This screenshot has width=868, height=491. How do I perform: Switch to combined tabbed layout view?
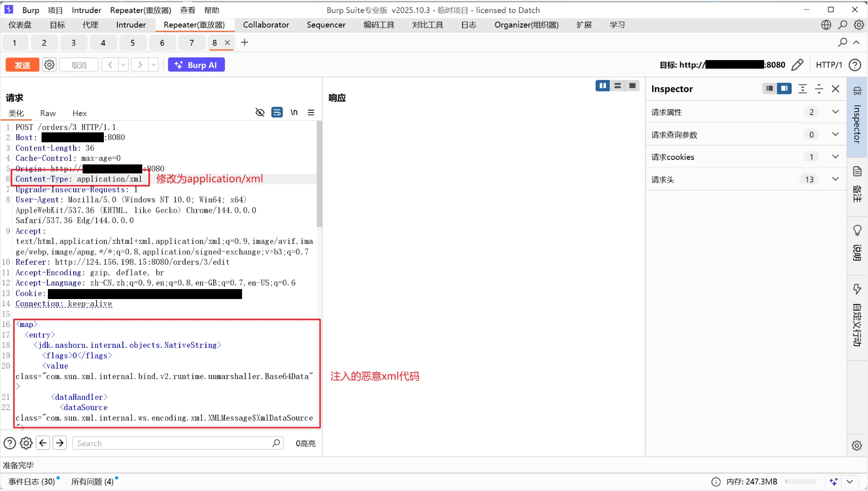(x=632, y=86)
